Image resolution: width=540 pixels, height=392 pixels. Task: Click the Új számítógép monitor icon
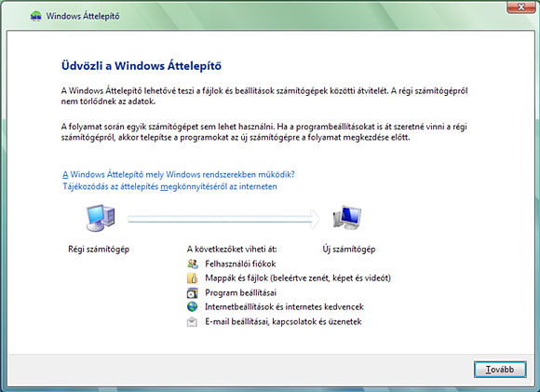(347, 218)
